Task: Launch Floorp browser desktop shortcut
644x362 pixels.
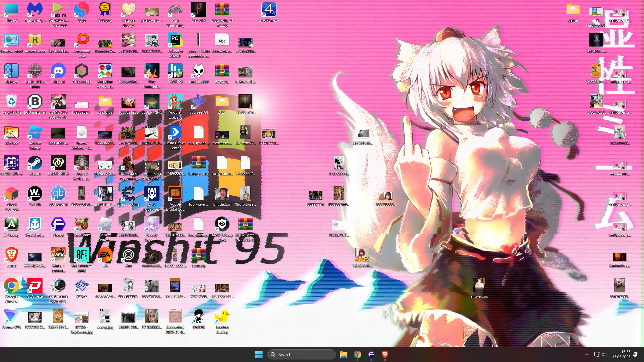Action: point(58,227)
